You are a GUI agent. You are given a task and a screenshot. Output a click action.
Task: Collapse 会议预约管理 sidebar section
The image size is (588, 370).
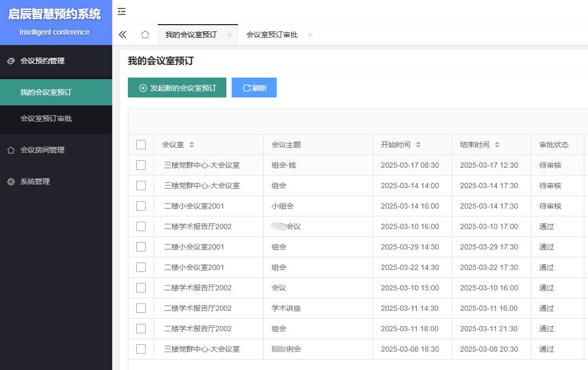(x=42, y=61)
